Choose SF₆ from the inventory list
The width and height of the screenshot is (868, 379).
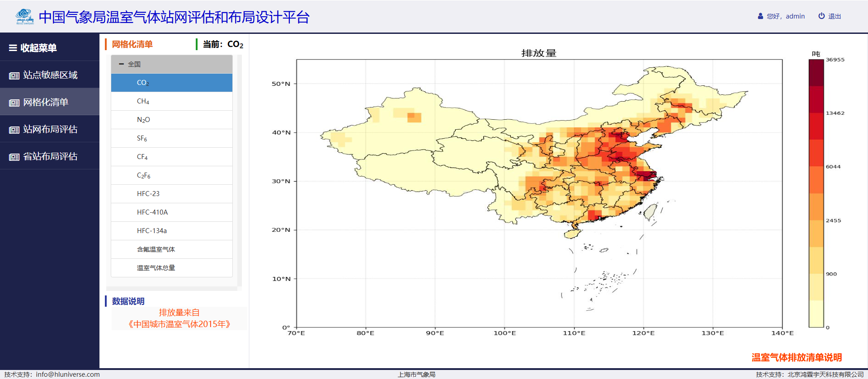coord(142,138)
